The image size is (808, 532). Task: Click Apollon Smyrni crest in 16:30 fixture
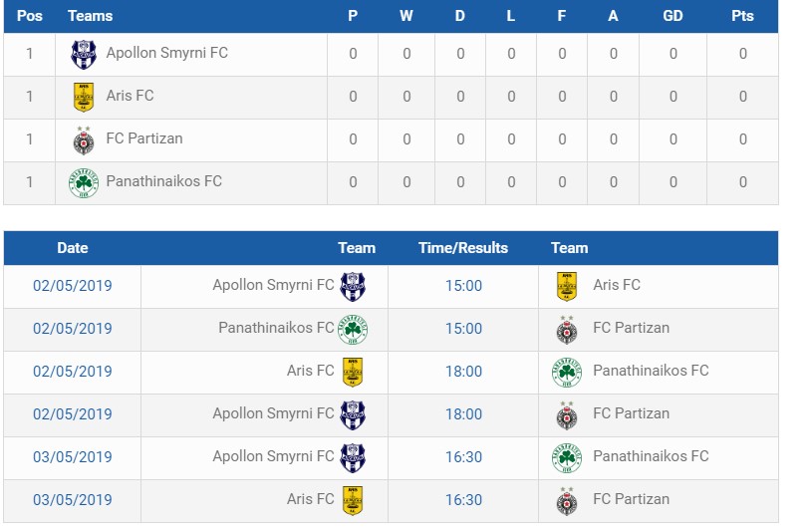point(353,457)
